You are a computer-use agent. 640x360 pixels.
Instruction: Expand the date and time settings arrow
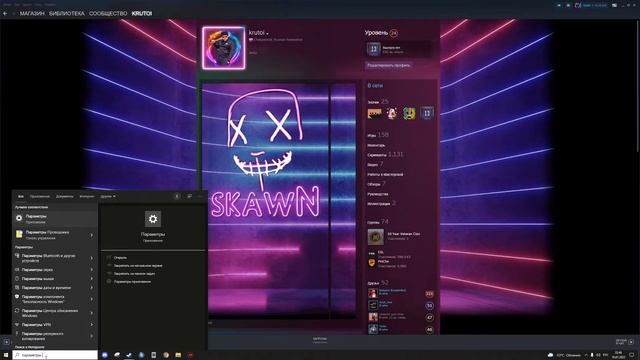tap(91, 288)
